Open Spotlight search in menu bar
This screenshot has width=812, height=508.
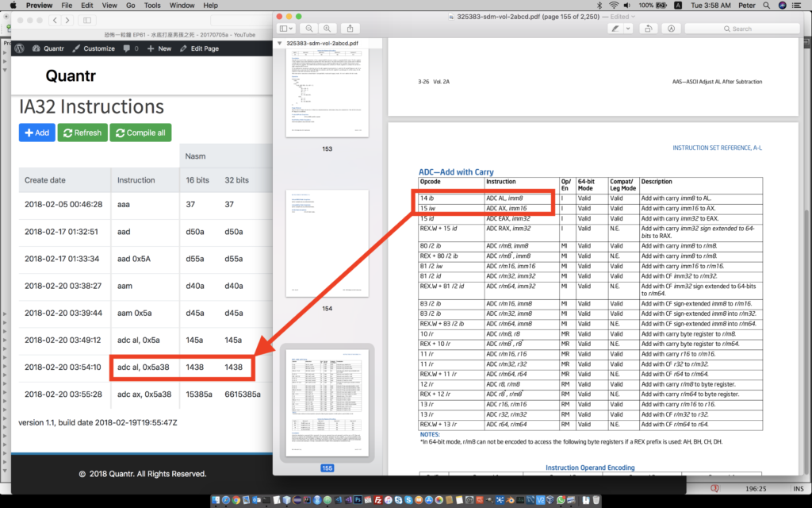(x=767, y=6)
